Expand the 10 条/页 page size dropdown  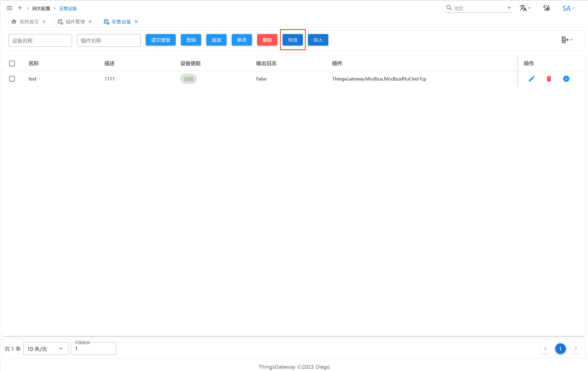click(x=46, y=349)
